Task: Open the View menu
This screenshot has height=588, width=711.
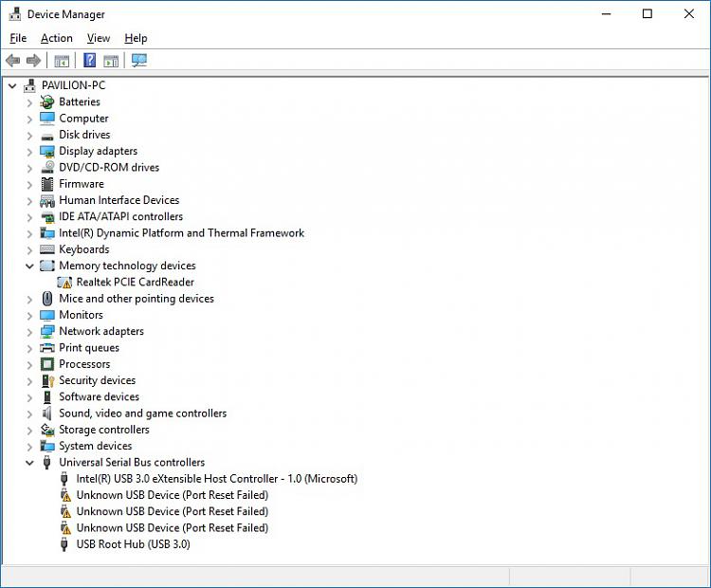Action: pos(99,38)
